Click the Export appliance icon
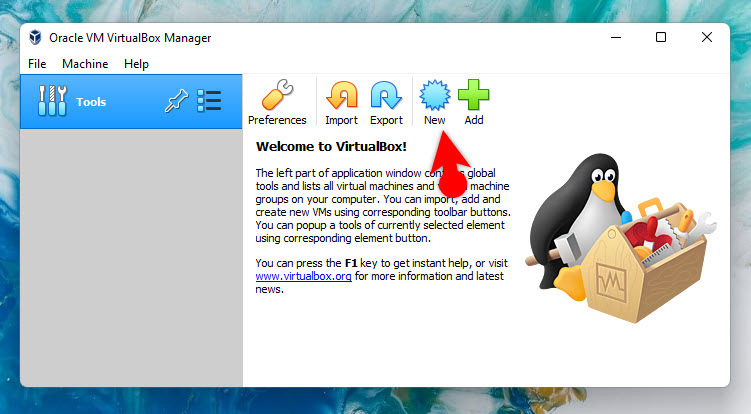 click(386, 102)
